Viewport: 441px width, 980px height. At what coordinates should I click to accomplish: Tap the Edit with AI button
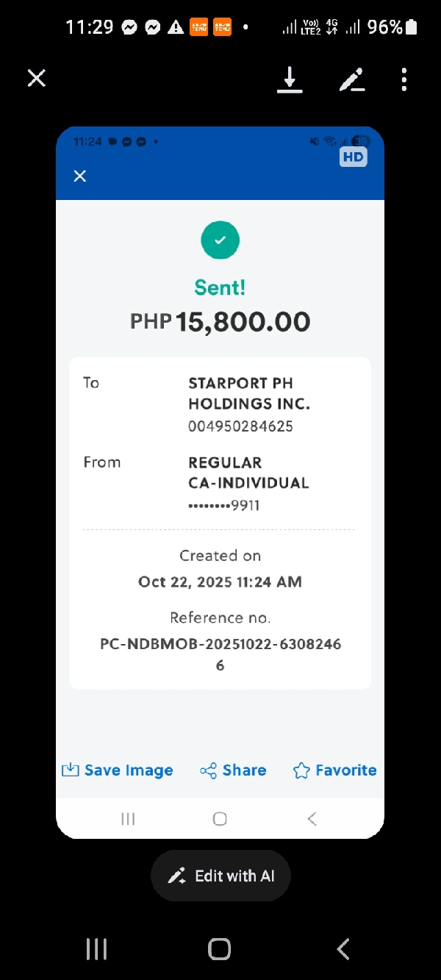point(220,876)
